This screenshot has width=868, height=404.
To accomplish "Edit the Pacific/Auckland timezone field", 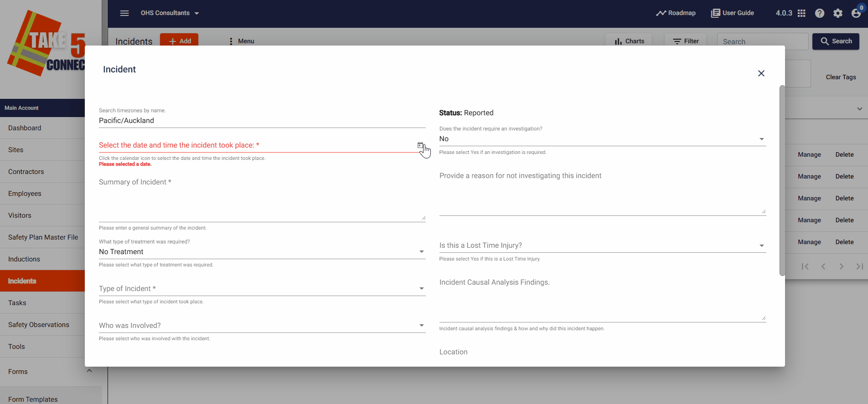I will point(262,121).
